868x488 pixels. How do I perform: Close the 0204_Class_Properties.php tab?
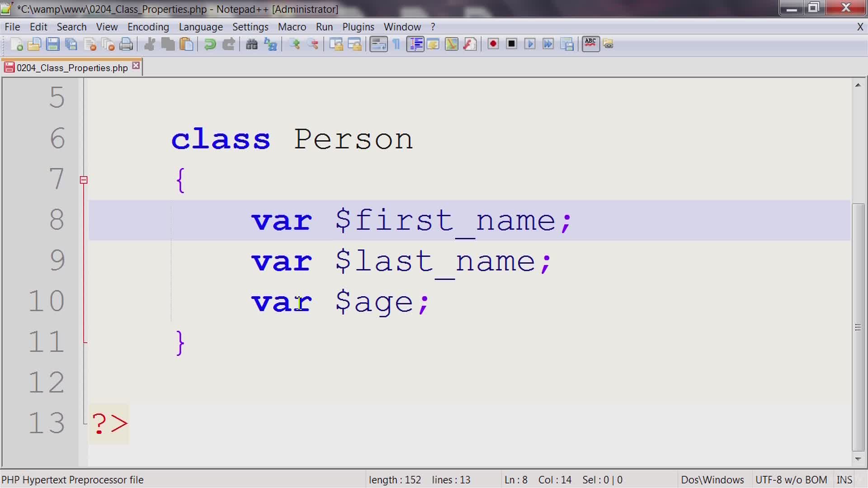(136, 66)
